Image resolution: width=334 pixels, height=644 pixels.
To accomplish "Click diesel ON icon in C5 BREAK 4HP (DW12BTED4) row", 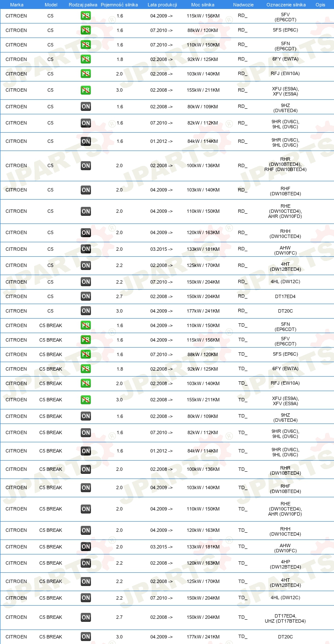I will click(x=85, y=563).
